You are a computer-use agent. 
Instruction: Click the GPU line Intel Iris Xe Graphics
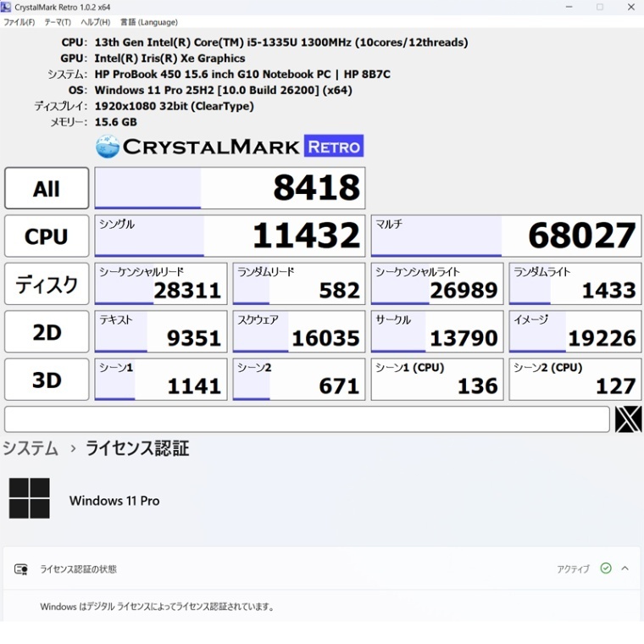pos(169,58)
